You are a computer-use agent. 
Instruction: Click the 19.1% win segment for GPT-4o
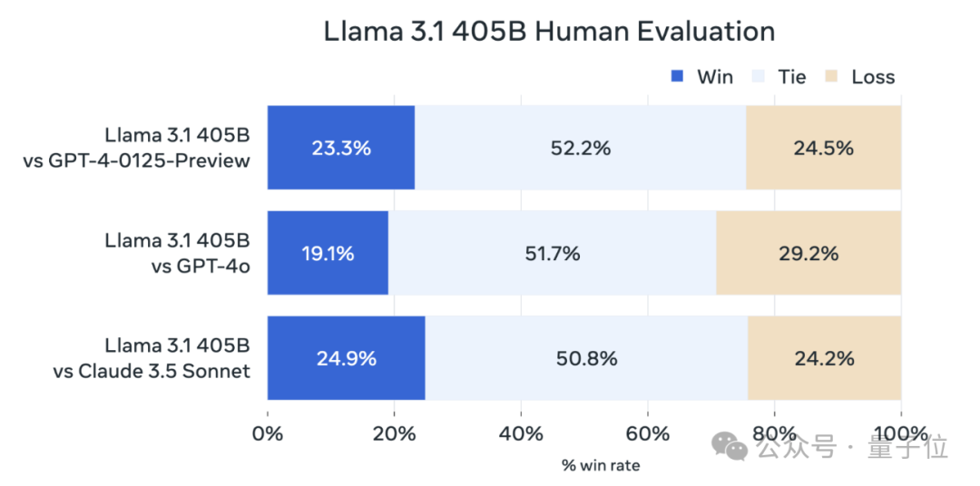tap(328, 253)
